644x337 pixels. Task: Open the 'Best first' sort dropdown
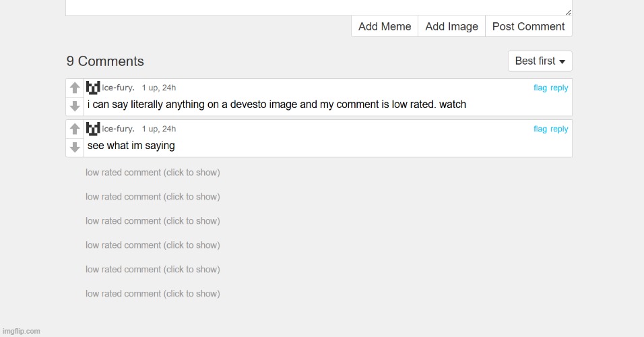(540, 61)
